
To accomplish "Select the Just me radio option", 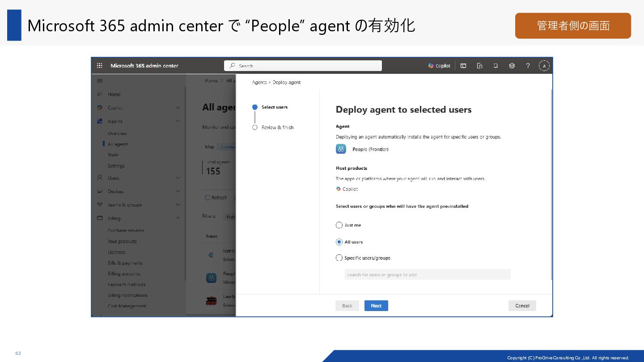I will (x=339, y=225).
